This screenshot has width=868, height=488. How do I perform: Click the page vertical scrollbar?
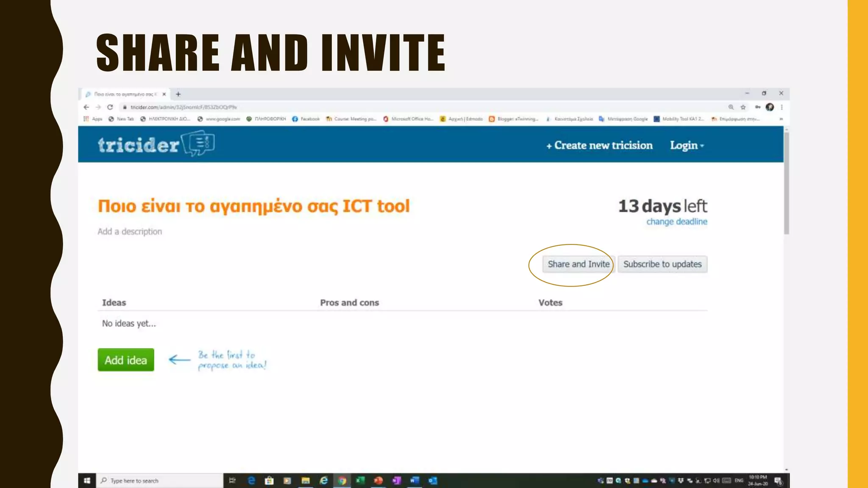pos(786,183)
